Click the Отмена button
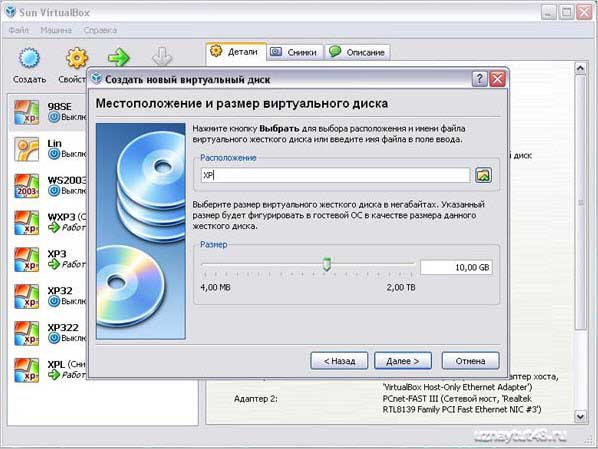The image size is (598, 449). [471, 360]
